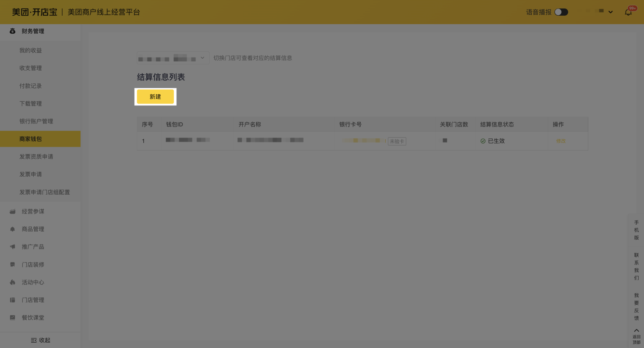Open the account dropdown arrow in header
The height and width of the screenshot is (348, 644).
tap(611, 12)
